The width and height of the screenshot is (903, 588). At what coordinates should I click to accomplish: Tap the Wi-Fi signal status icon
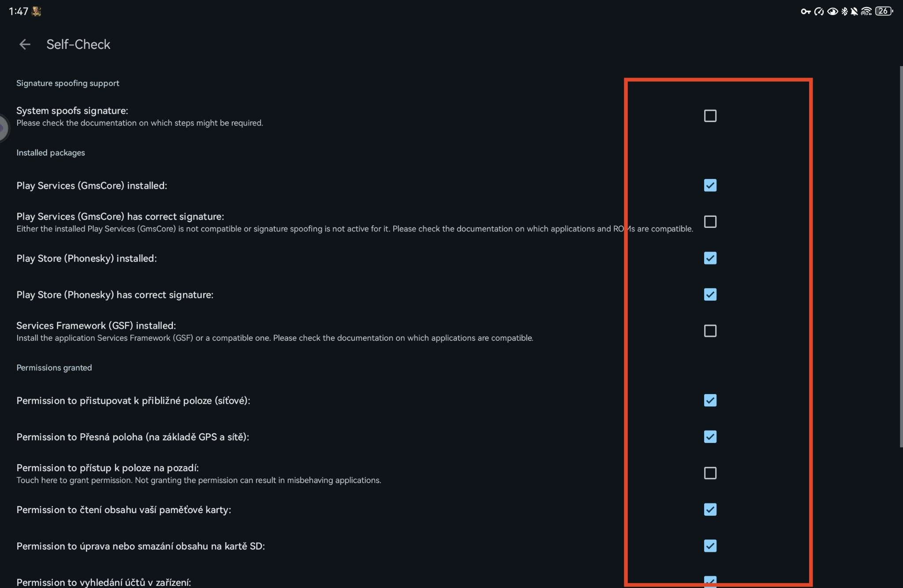coord(866,11)
